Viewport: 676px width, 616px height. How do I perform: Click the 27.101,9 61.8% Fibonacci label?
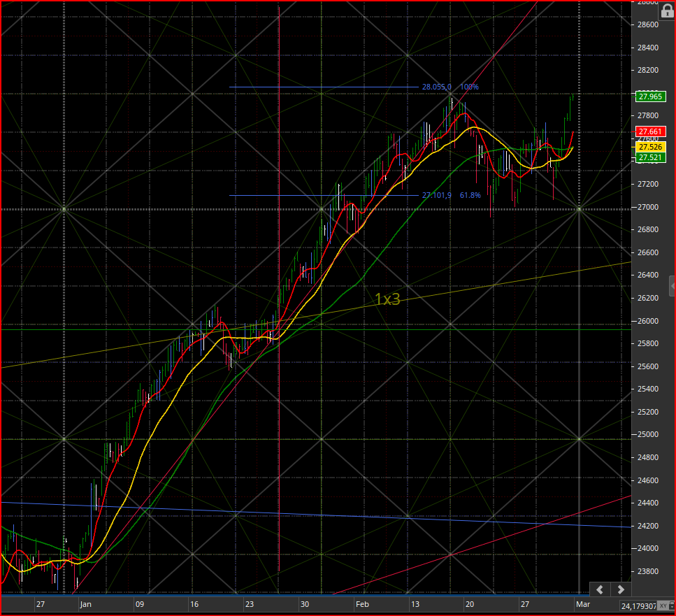(451, 195)
